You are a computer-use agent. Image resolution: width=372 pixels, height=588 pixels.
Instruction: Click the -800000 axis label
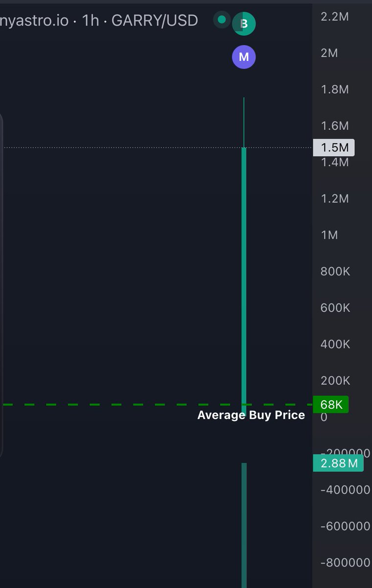(x=345, y=562)
